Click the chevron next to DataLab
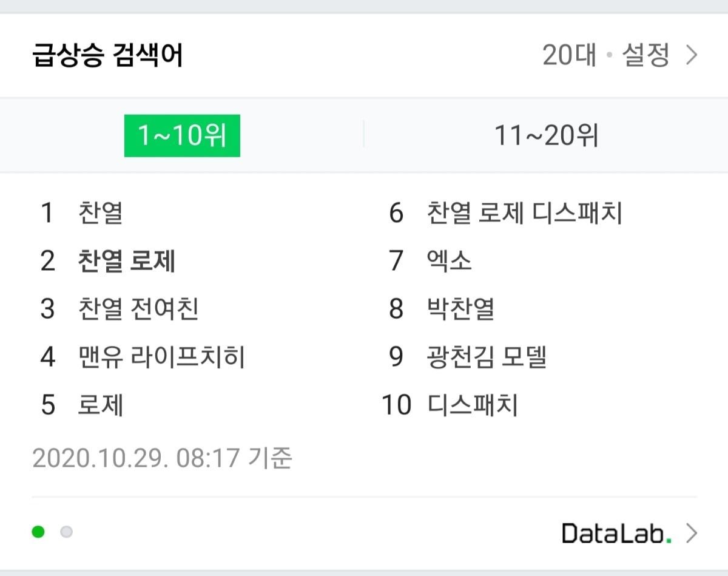 pyautogui.click(x=691, y=534)
